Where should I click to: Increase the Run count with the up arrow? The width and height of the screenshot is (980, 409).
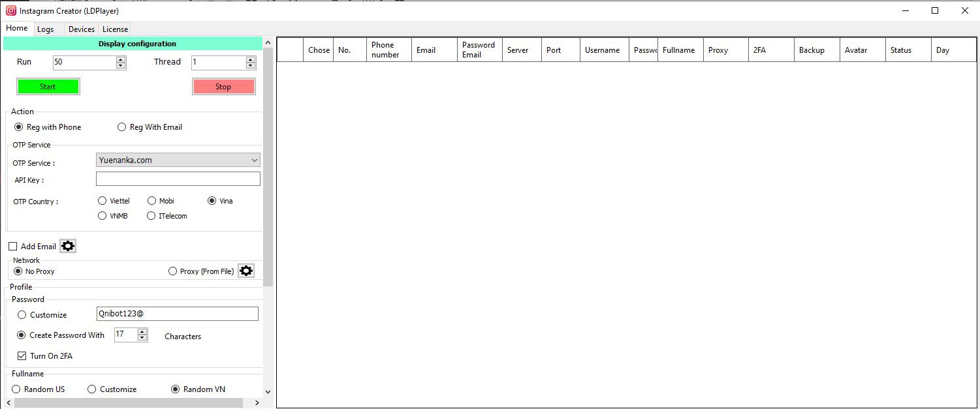pos(120,59)
